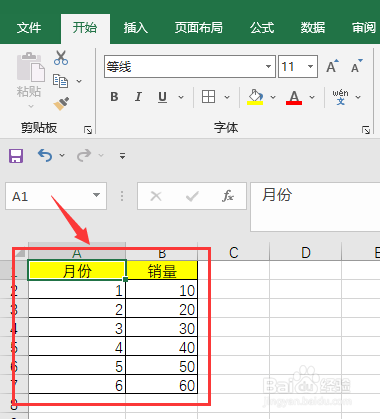Click the Insert Function fx button
Image resolution: width=380 pixels, height=419 pixels.
click(x=228, y=196)
